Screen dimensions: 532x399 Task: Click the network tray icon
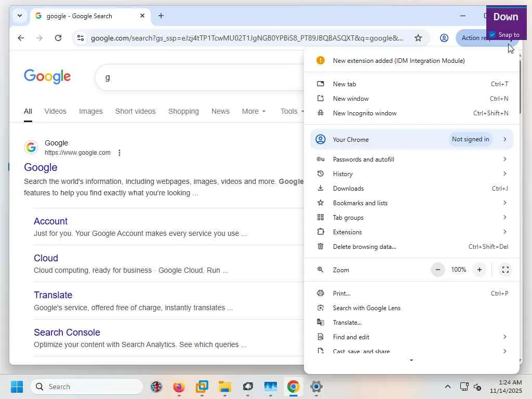(464, 387)
